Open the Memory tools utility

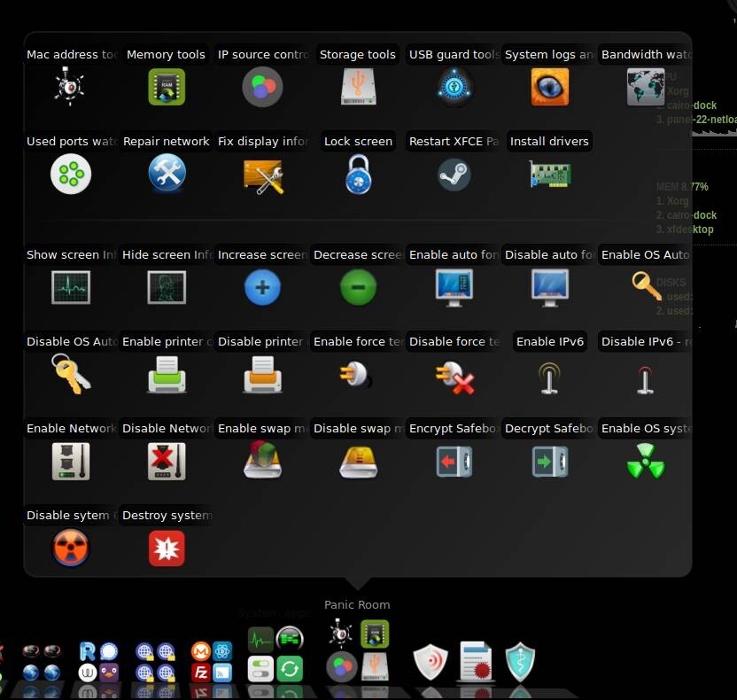tap(166, 86)
